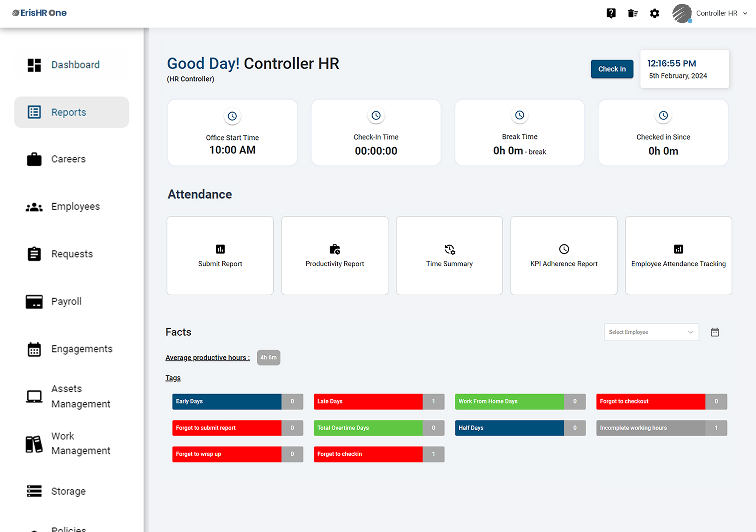Click the Careers briefcase icon
Viewport: 756px width, 532px height.
click(34, 159)
